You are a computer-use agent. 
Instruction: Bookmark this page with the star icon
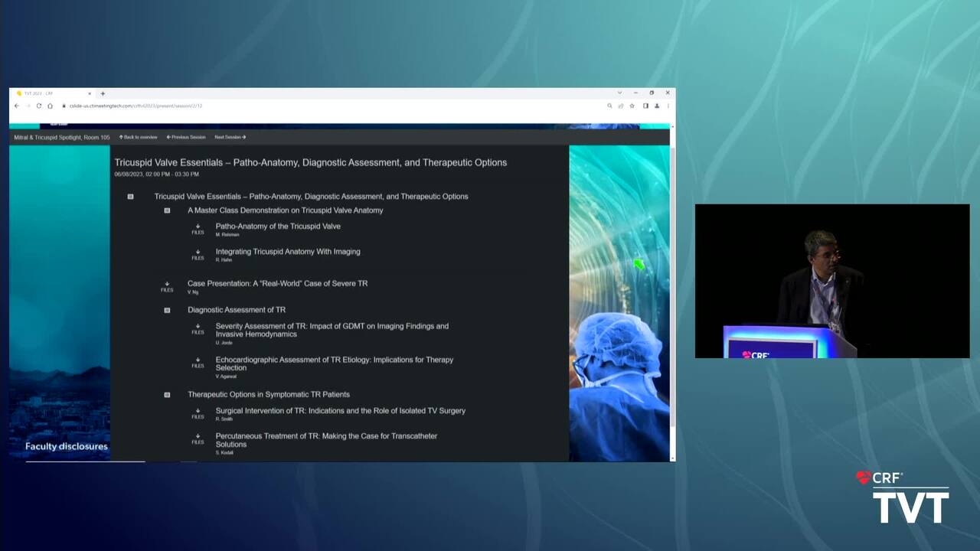(632, 106)
